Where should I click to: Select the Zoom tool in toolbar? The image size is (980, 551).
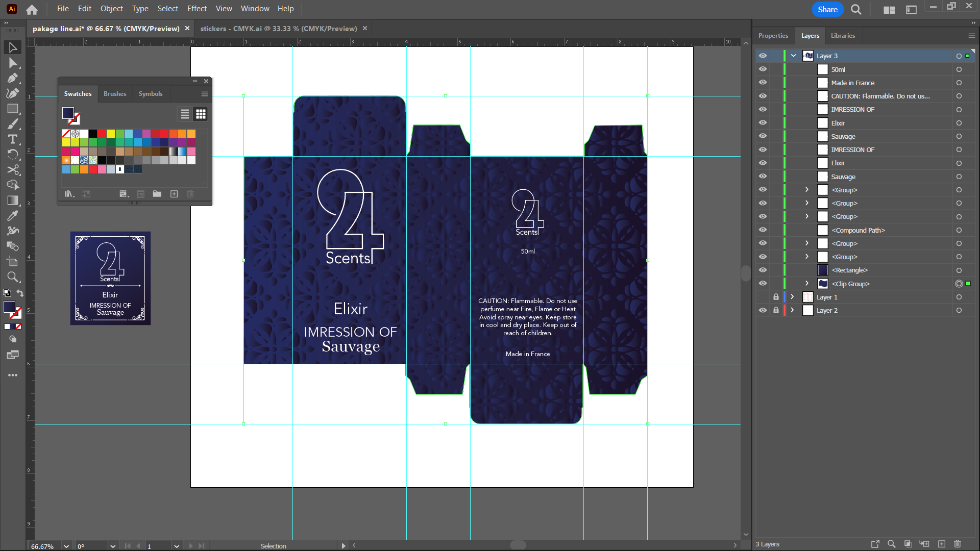[13, 277]
